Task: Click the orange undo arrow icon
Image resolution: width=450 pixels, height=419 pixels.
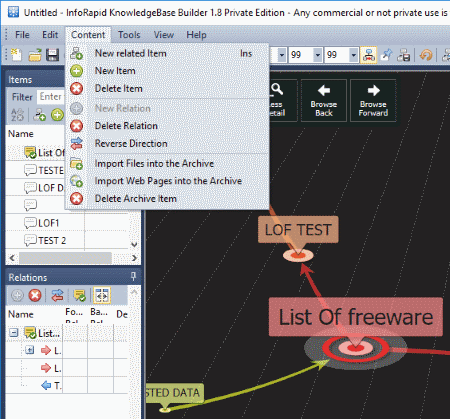Action: [x=426, y=55]
